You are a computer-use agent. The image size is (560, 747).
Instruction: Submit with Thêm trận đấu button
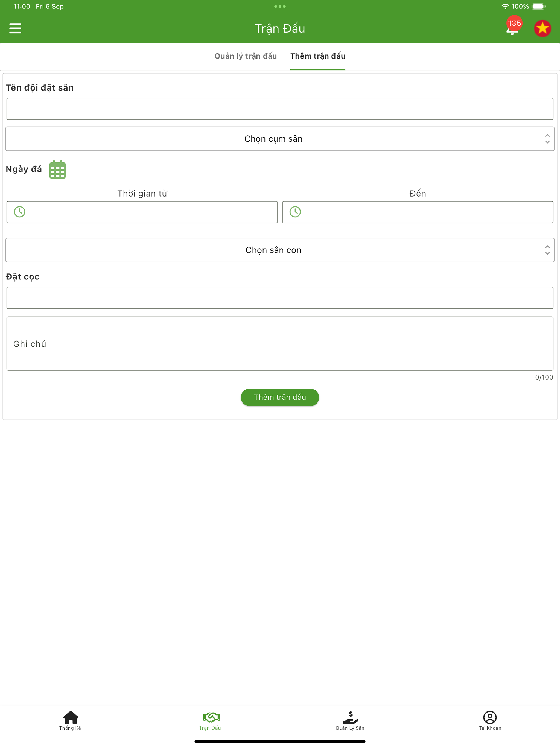[x=280, y=398]
